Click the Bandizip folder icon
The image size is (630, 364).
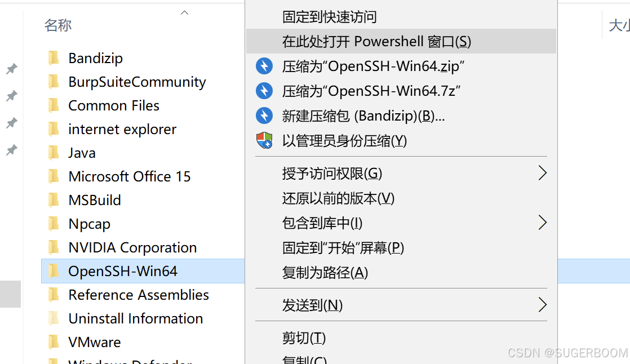click(54, 58)
